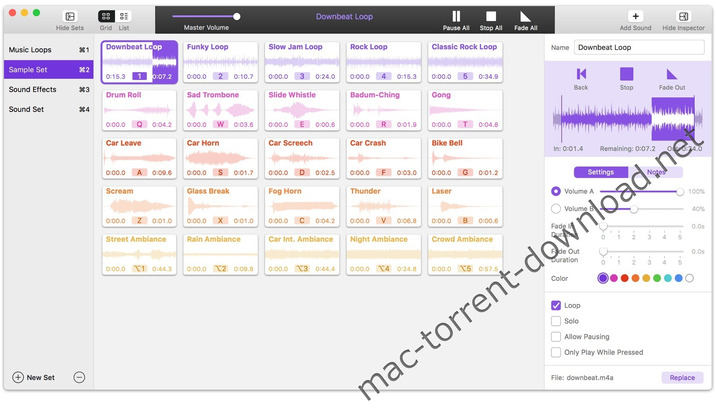Image resolution: width=716 pixels, height=408 pixels.
Task: Switch to List view
Action: 124,17
